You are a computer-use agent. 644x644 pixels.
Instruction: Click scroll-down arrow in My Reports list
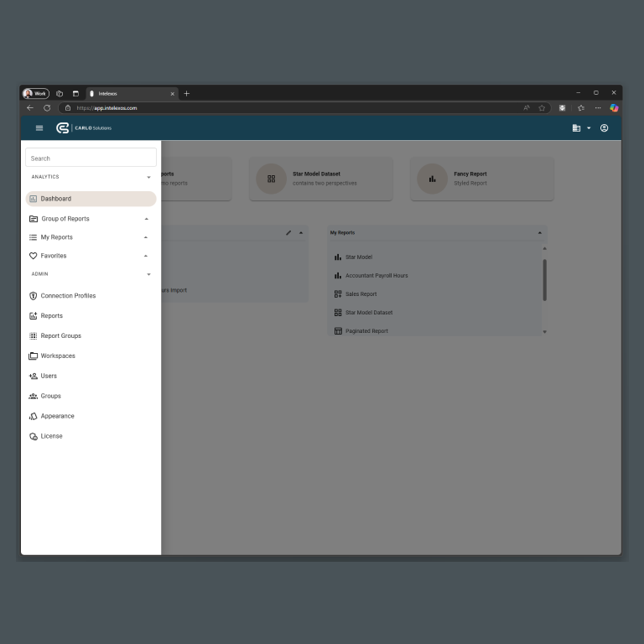[x=544, y=332]
